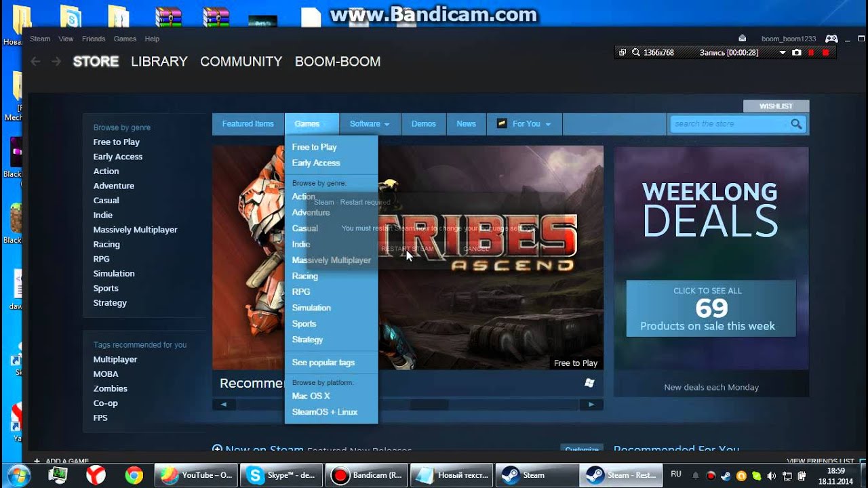The image size is (868, 488).
Task: Click the store search magnifier icon
Action: [x=796, y=124]
